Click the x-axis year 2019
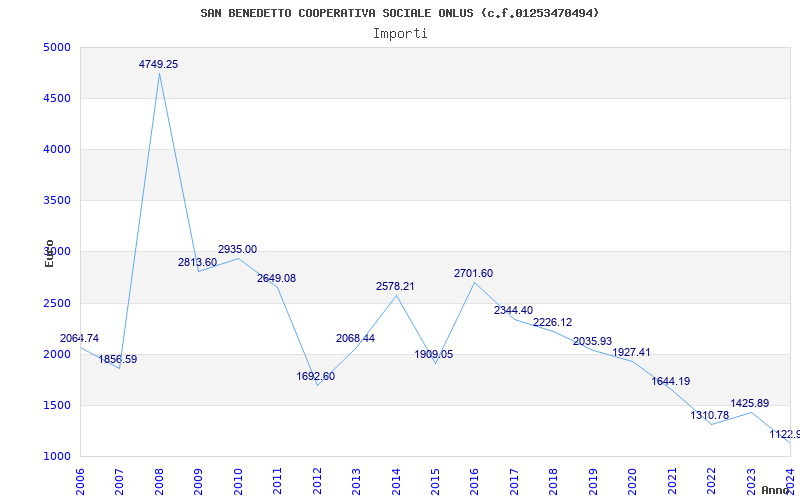Image resolution: width=800 pixels, height=500 pixels. pyautogui.click(x=593, y=481)
